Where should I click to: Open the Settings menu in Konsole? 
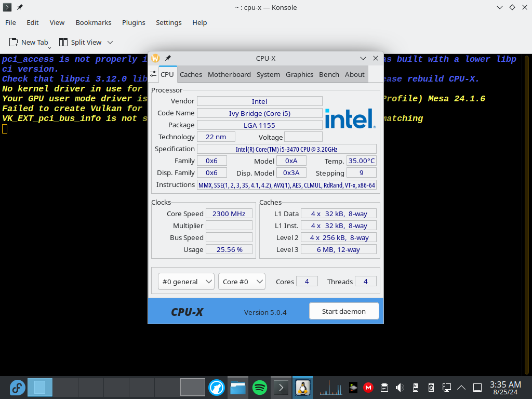pos(169,22)
